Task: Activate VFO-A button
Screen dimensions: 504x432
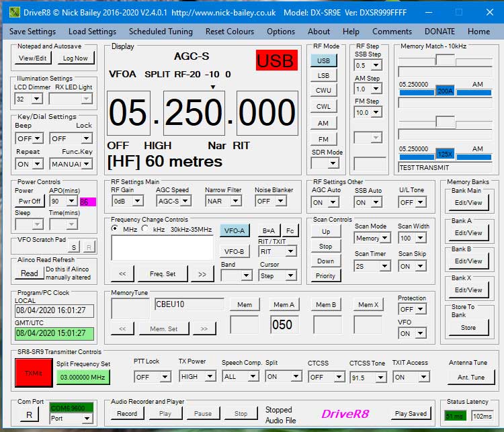Action: coord(235,230)
